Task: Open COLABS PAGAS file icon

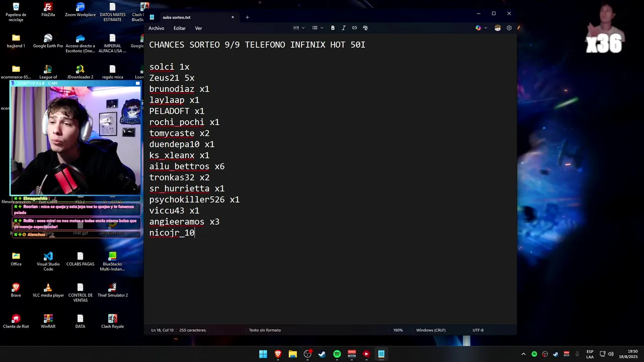Action: coord(80,259)
